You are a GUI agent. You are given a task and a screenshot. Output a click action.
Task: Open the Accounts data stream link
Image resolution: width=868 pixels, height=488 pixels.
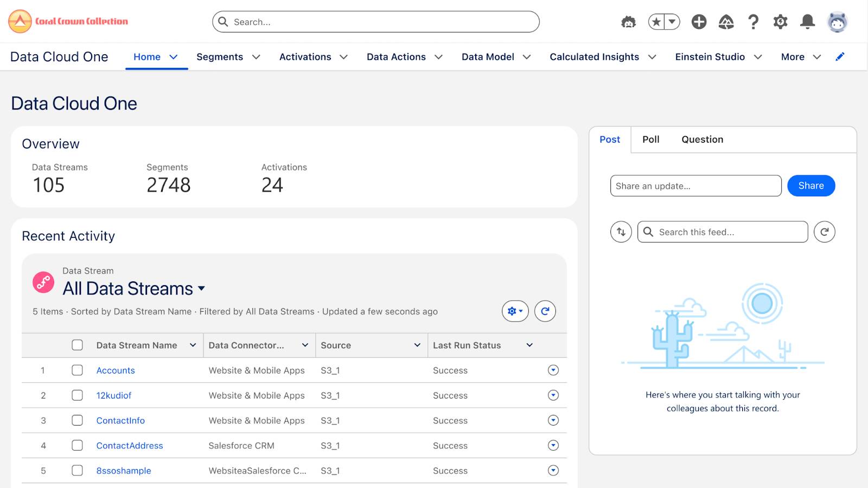(x=116, y=370)
